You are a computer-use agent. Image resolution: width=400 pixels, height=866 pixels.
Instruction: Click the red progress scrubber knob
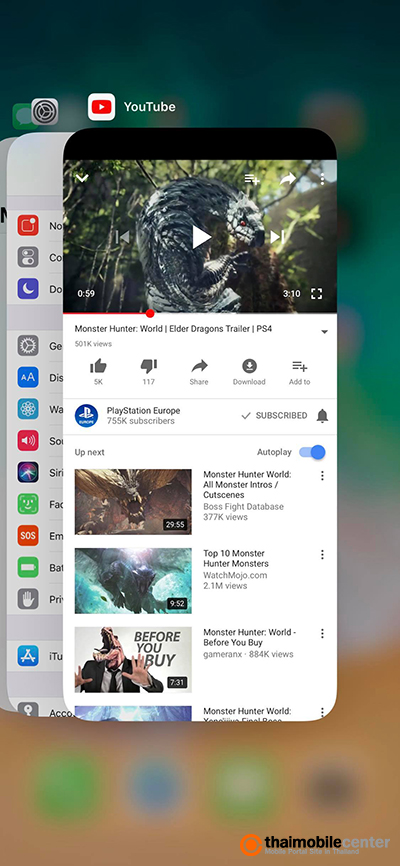(150, 313)
